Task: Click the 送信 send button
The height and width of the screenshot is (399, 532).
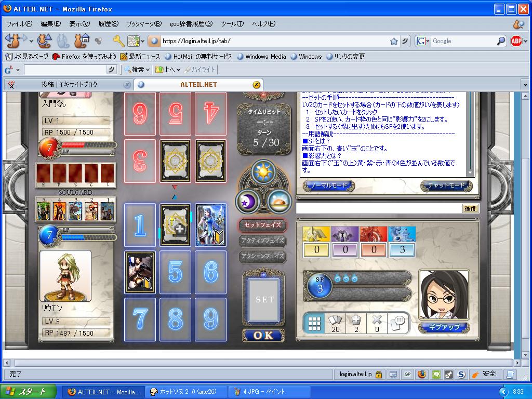Action: 470,208
